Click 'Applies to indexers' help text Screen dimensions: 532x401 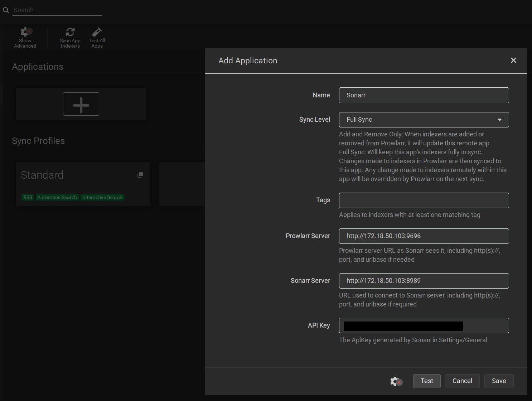click(x=410, y=215)
